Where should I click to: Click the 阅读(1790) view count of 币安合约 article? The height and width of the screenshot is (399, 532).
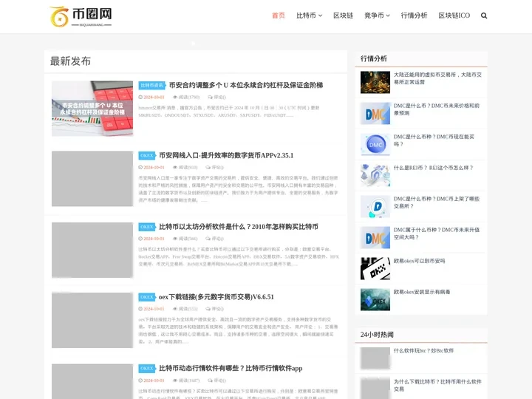tap(186, 97)
